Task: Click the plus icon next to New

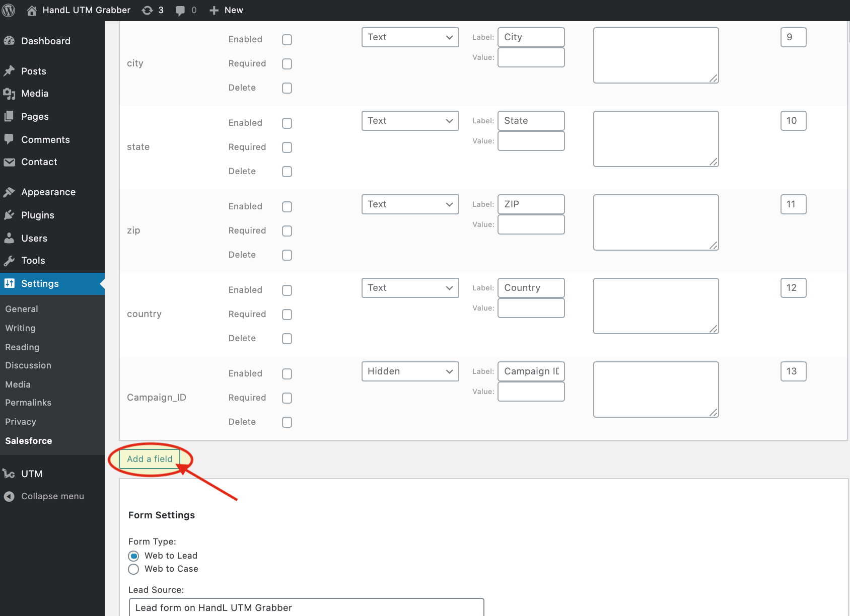Action: pos(214,10)
